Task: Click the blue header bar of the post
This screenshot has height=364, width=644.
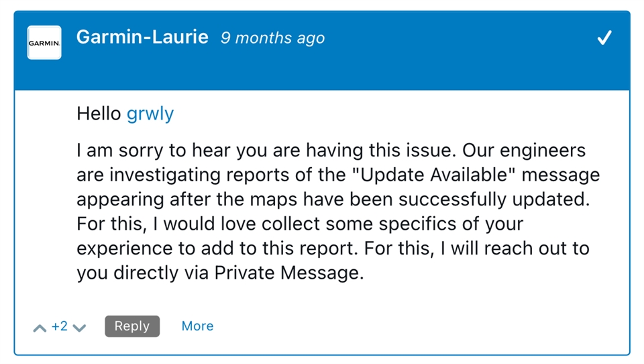Action: (x=322, y=50)
